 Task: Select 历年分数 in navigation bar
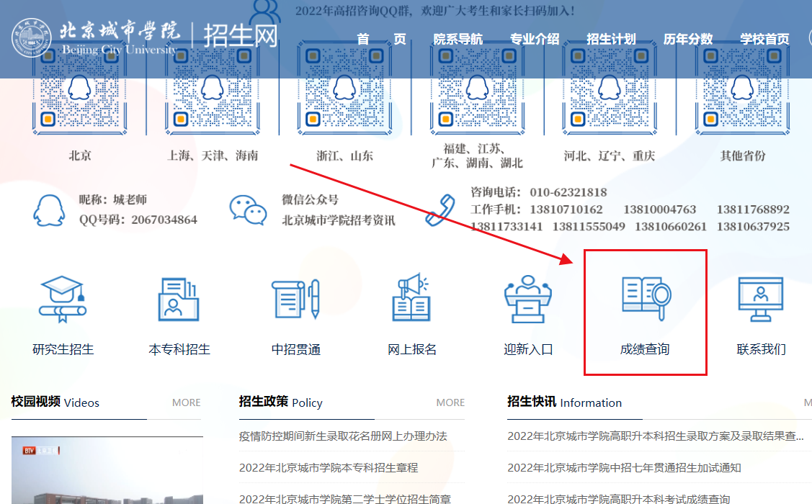click(688, 39)
